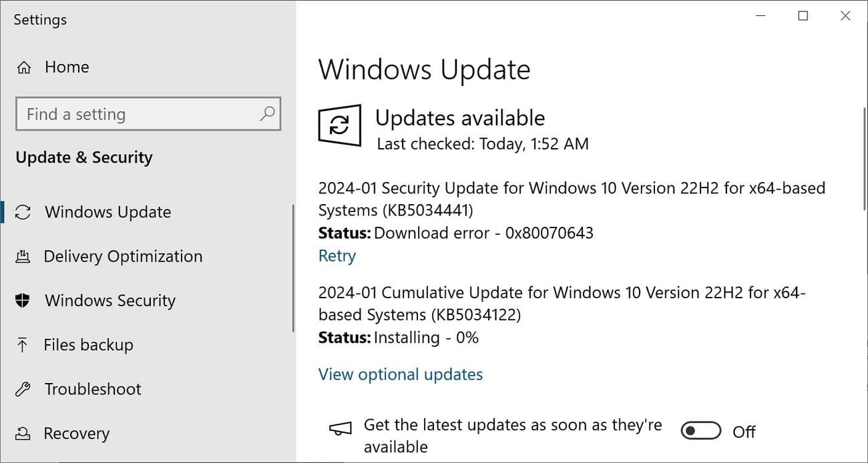Enable getting the latest updates as available
The width and height of the screenshot is (868, 463).
(x=700, y=431)
